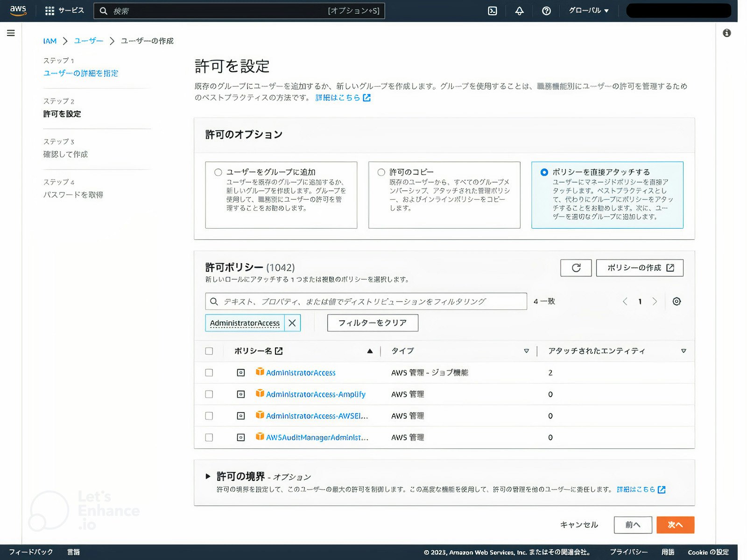Expand the AWSAuditManagerAdminist... policy details
The image size is (747, 560).
[x=241, y=438]
